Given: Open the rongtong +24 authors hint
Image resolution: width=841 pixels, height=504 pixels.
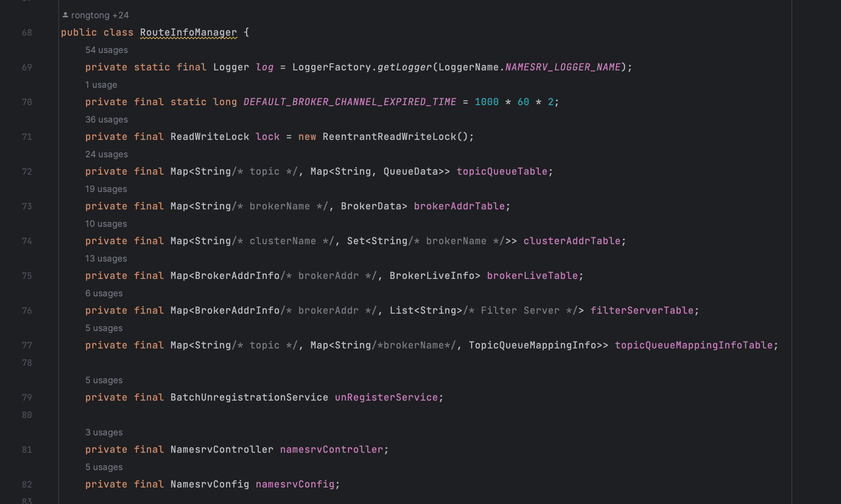Looking at the screenshot, I should 100,15.
